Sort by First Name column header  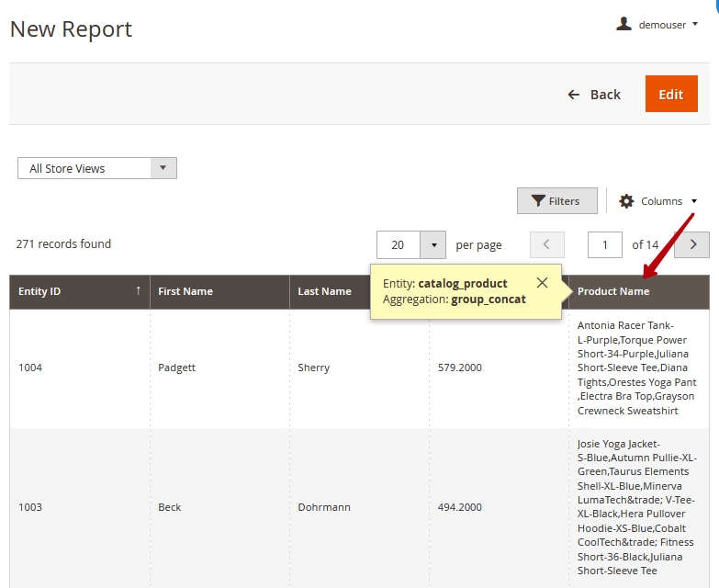point(185,291)
